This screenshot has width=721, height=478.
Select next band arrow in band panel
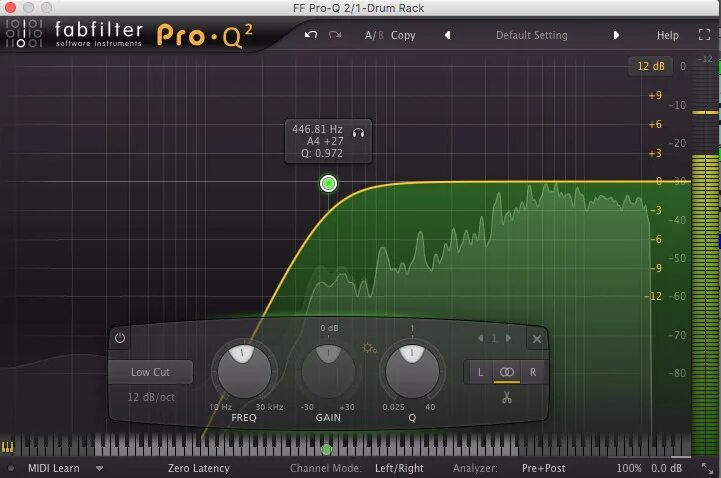click(x=508, y=338)
